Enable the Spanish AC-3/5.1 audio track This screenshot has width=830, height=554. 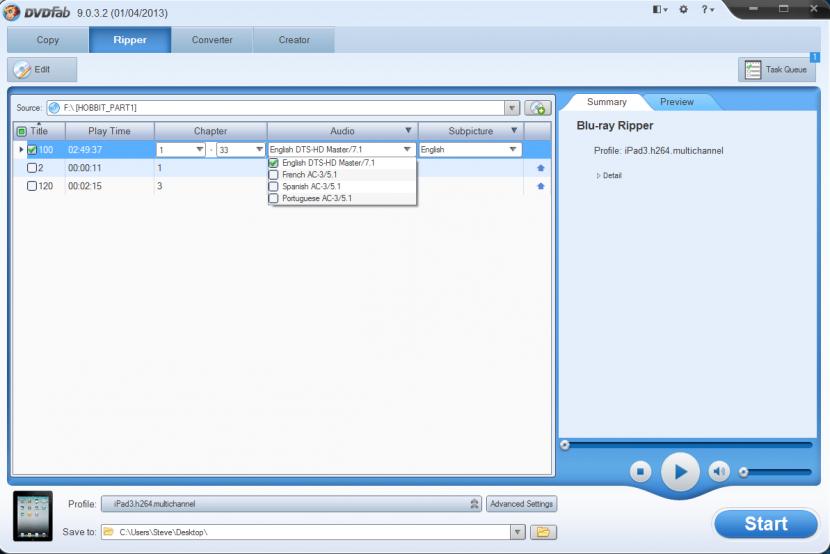(x=274, y=186)
